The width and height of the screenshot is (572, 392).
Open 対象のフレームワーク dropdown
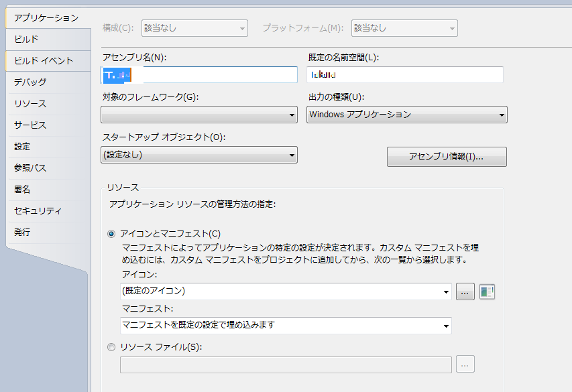pyautogui.click(x=198, y=115)
